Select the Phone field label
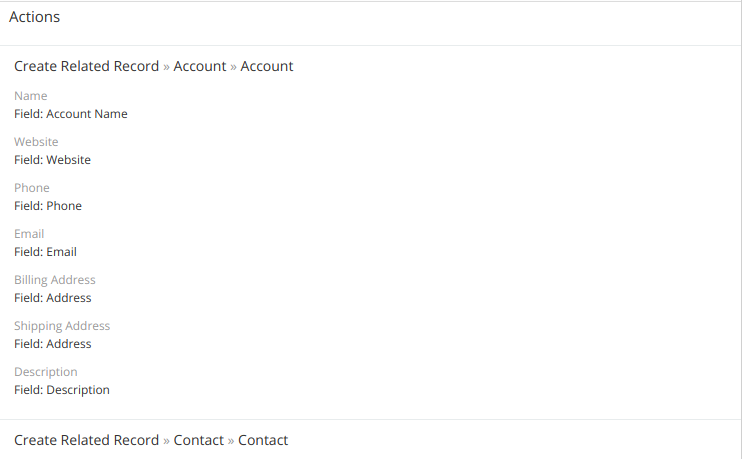 [32, 188]
